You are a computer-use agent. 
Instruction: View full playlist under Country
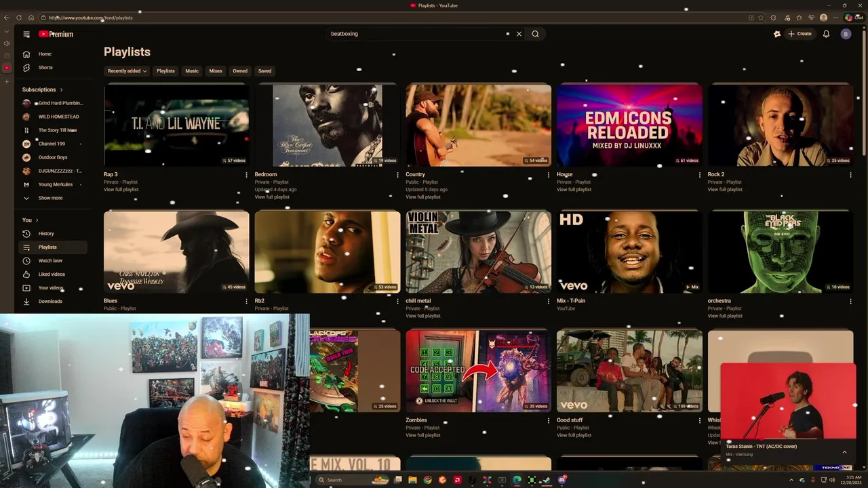click(423, 197)
